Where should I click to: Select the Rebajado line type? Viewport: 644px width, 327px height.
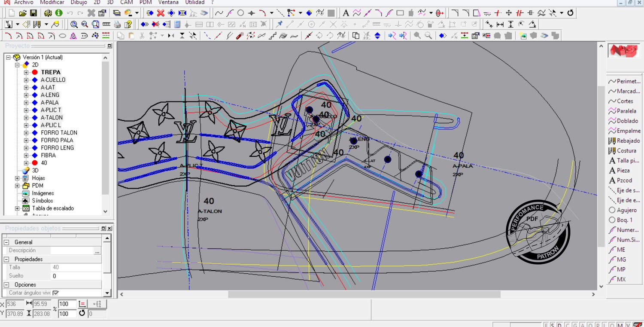[x=624, y=141]
